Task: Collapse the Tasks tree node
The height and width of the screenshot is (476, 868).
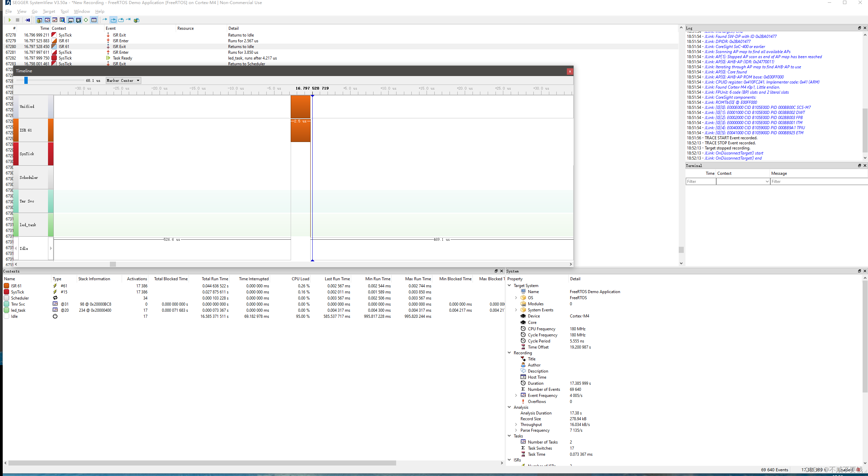Action: click(509, 436)
